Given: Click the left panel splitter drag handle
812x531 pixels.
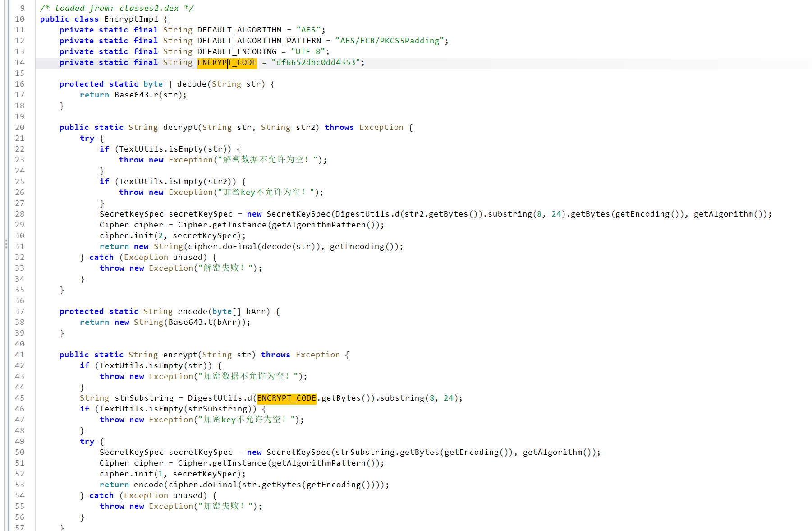Looking at the screenshot, I should 6,244.
